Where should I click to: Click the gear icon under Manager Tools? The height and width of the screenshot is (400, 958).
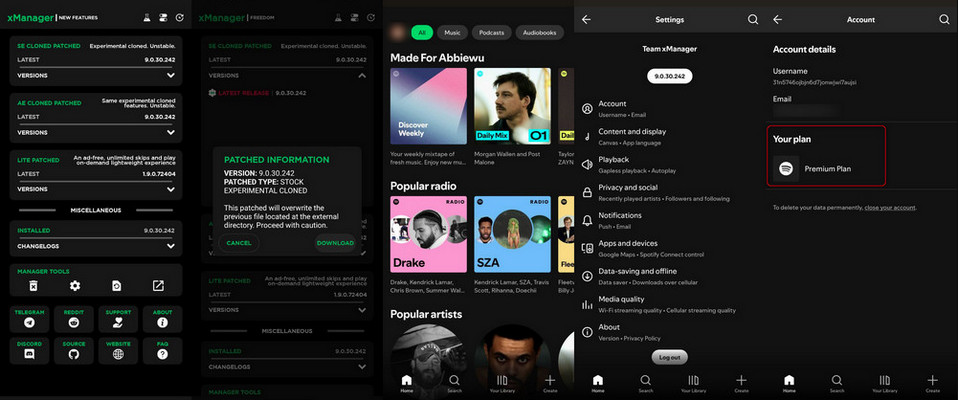click(74, 286)
